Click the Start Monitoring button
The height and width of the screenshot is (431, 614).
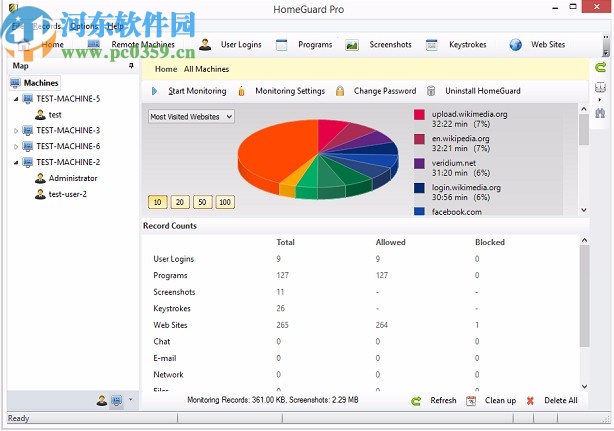click(197, 91)
